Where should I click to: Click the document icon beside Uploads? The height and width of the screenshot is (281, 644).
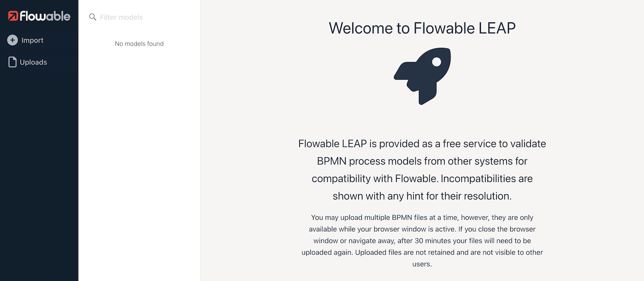coord(12,62)
